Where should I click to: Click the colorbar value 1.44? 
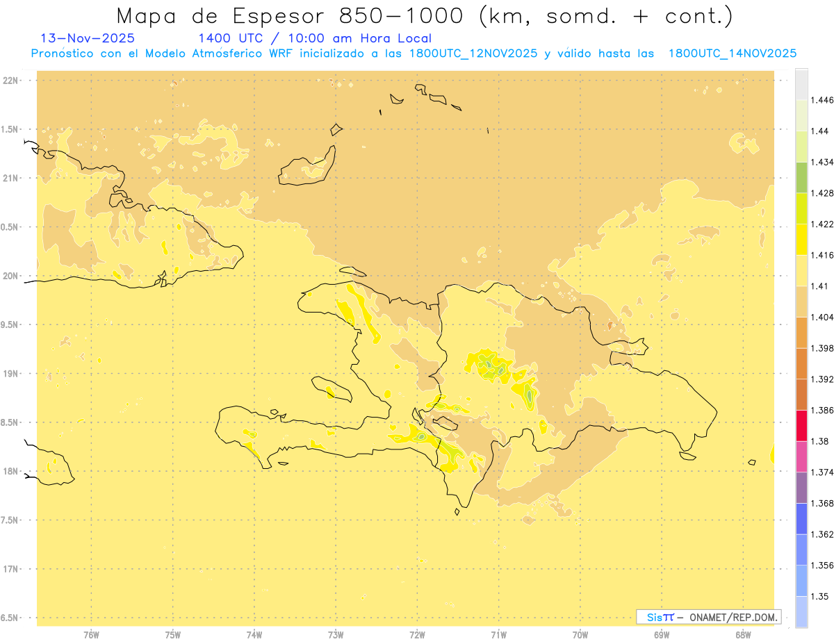(x=820, y=131)
